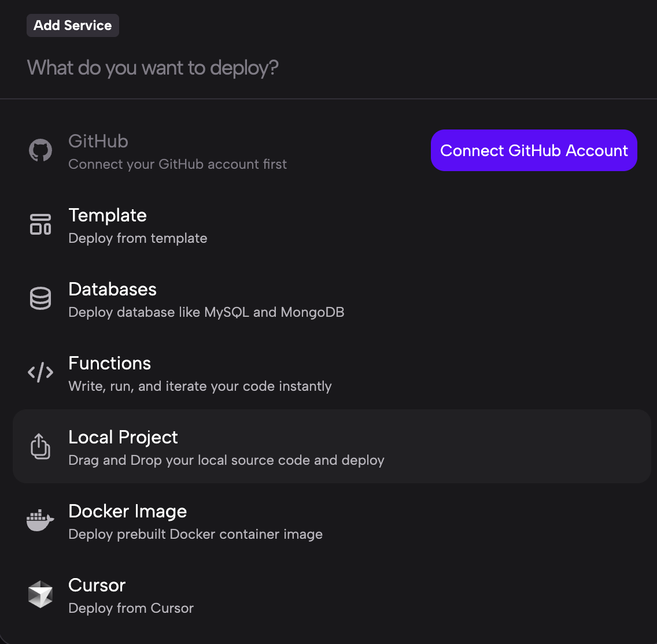Click the Local Project upload icon

point(40,446)
